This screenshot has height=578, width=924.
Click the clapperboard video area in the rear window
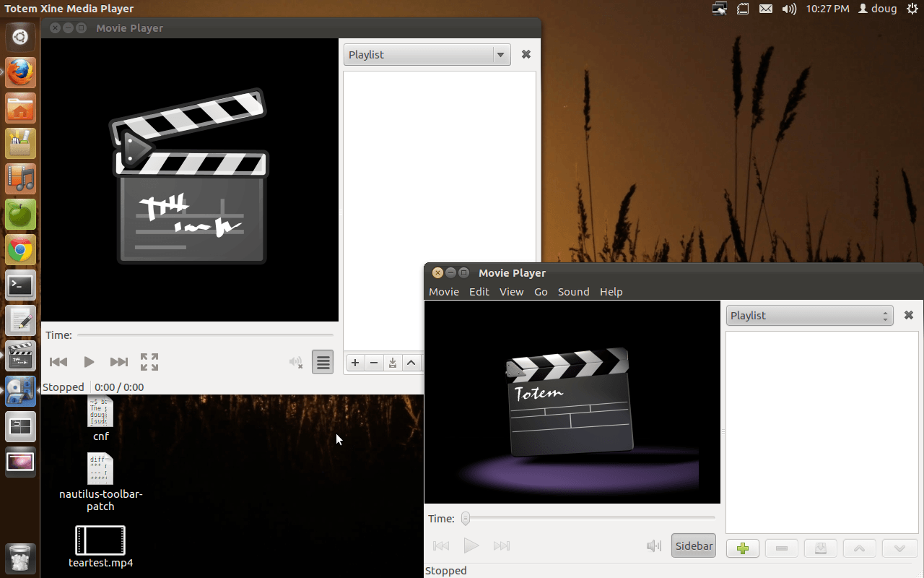(x=190, y=180)
